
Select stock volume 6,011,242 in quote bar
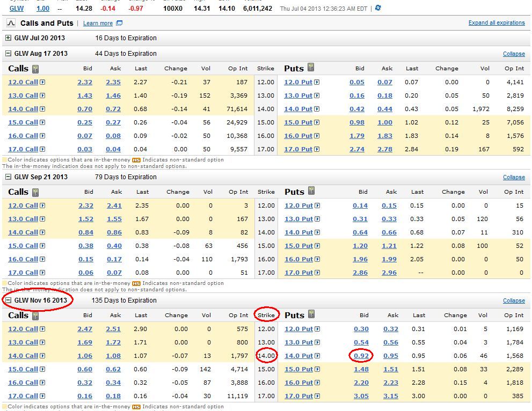click(x=258, y=9)
